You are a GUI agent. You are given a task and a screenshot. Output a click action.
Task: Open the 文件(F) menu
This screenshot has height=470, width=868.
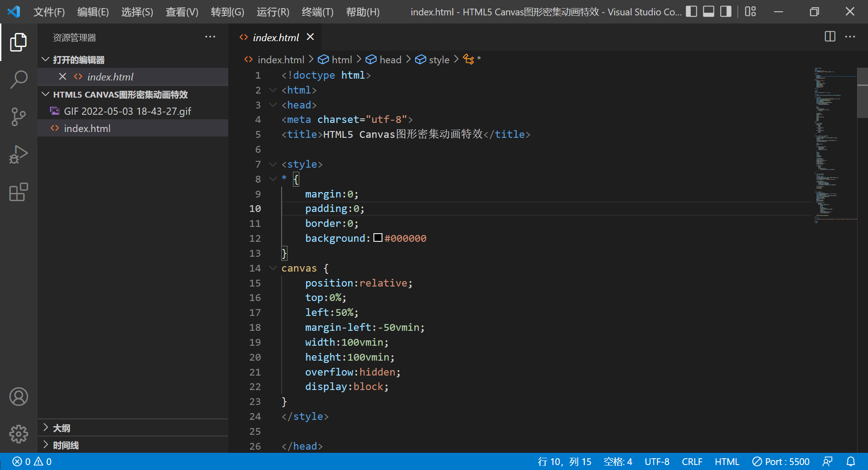(49, 12)
